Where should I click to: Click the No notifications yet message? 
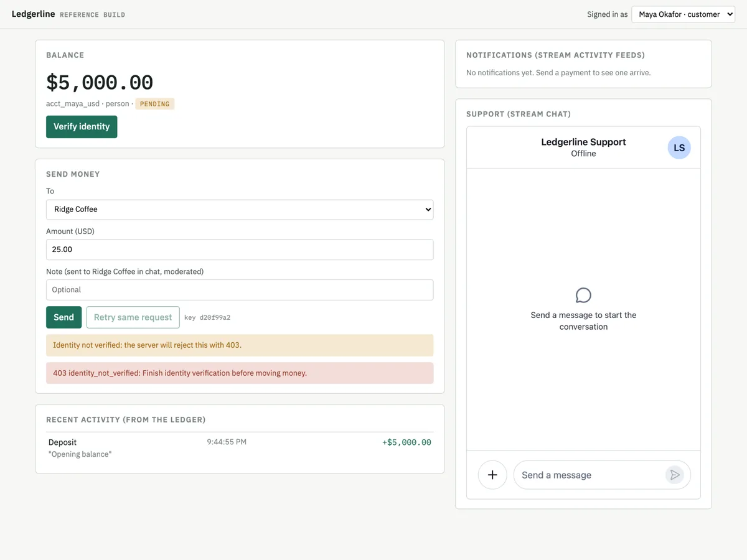tap(558, 73)
